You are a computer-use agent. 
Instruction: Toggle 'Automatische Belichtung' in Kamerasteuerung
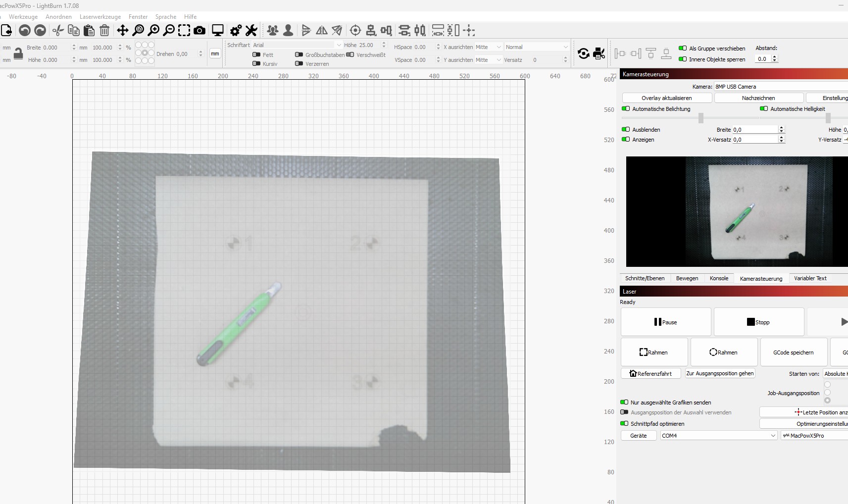(627, 109)
